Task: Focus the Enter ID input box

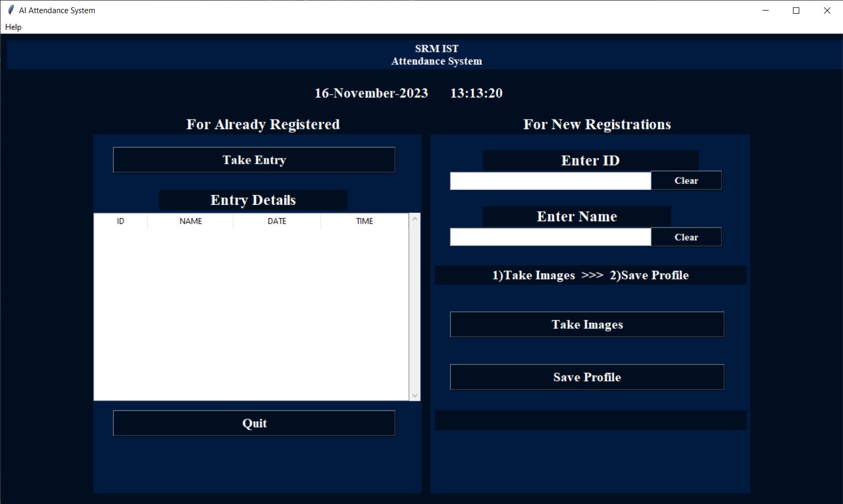Action: tap(550, 181)
